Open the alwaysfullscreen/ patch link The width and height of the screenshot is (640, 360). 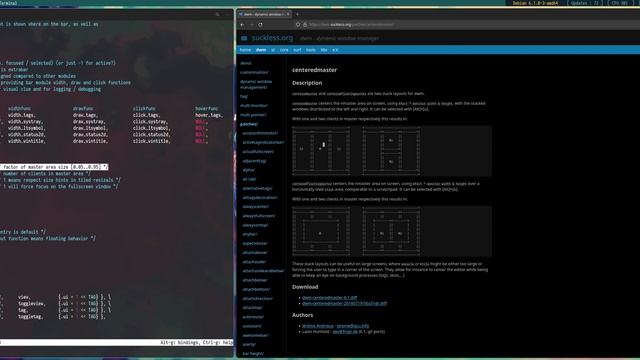[258, 216]
